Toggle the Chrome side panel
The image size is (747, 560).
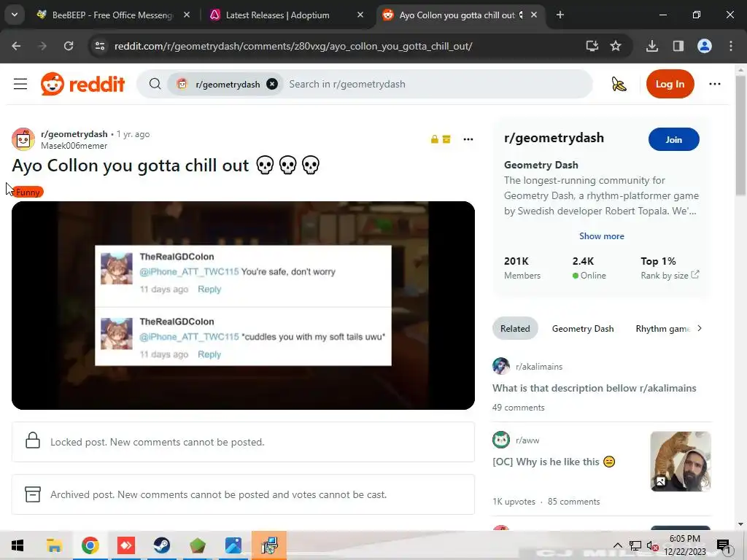(678, 46)
